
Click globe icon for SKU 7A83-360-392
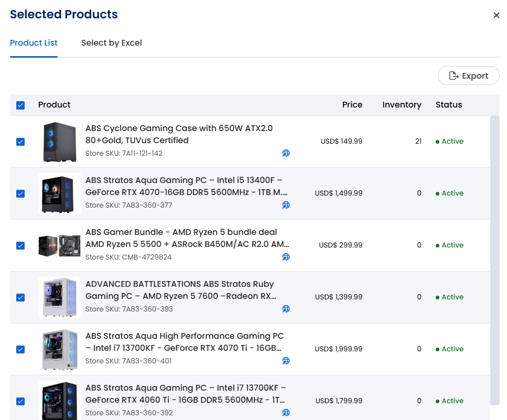286,413
